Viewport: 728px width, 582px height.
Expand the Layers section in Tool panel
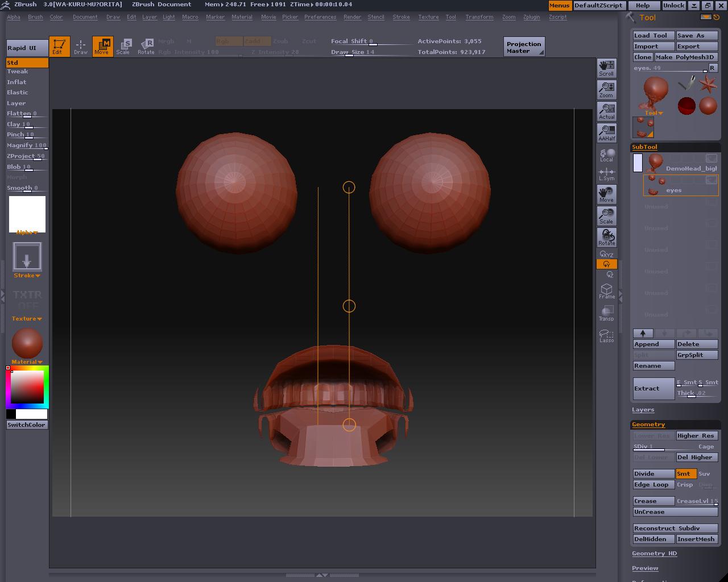643,410
